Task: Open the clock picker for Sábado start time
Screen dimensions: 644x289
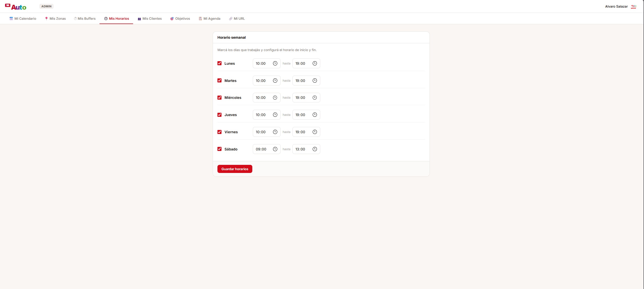Action: tap(275, 149)
